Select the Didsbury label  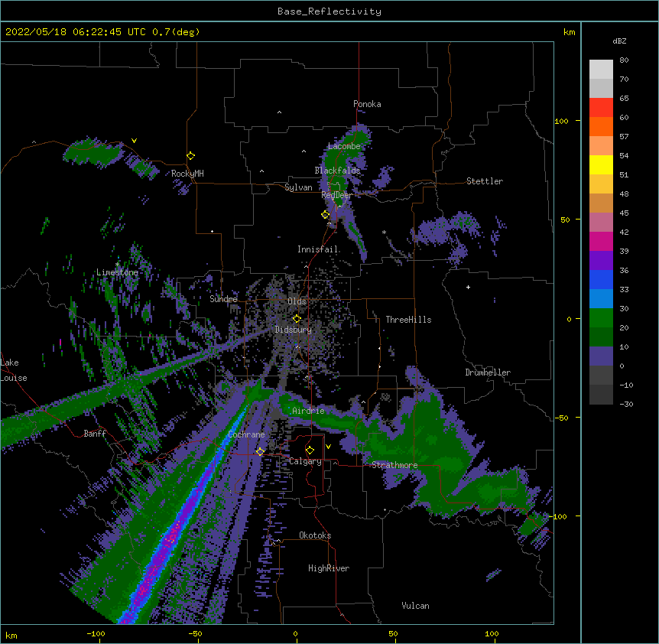click(x=294, y=330)
